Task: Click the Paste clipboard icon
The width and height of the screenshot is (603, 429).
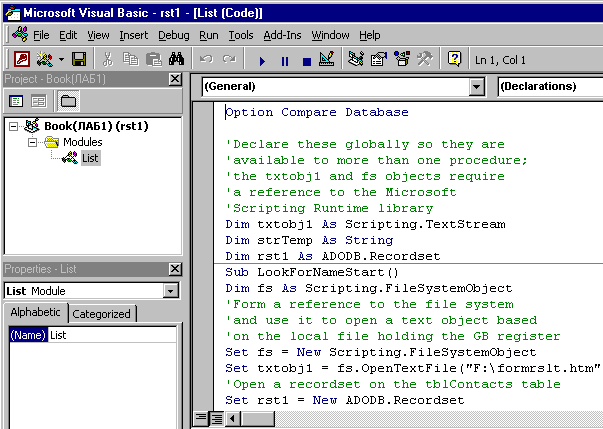Action: [154, 59]
